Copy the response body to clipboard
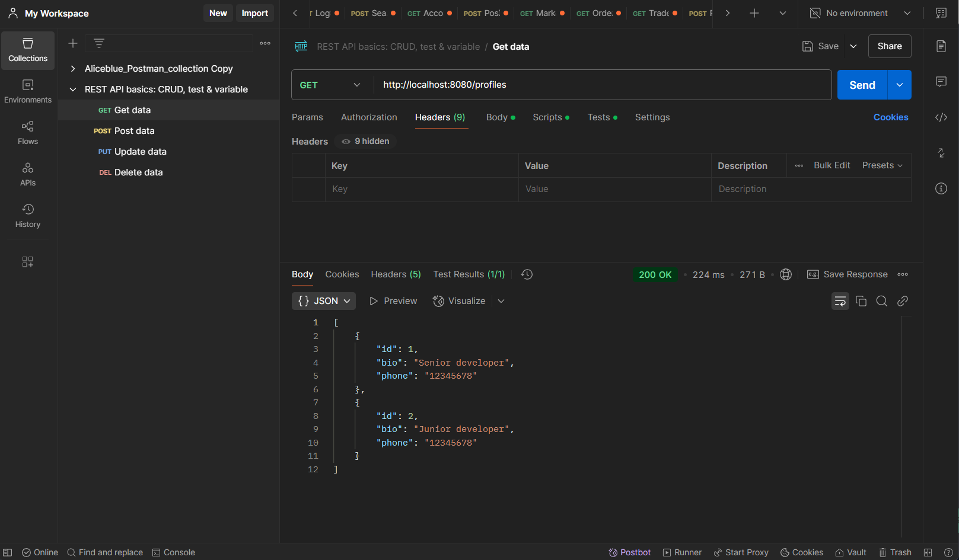This screenshot has height=560, width=959. coord(861,301)
